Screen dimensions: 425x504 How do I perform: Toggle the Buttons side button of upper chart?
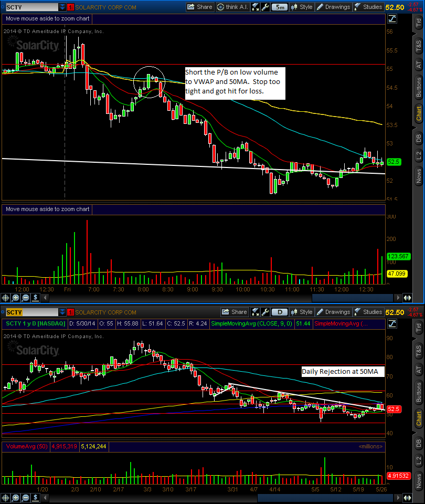[x=418, y=87]
